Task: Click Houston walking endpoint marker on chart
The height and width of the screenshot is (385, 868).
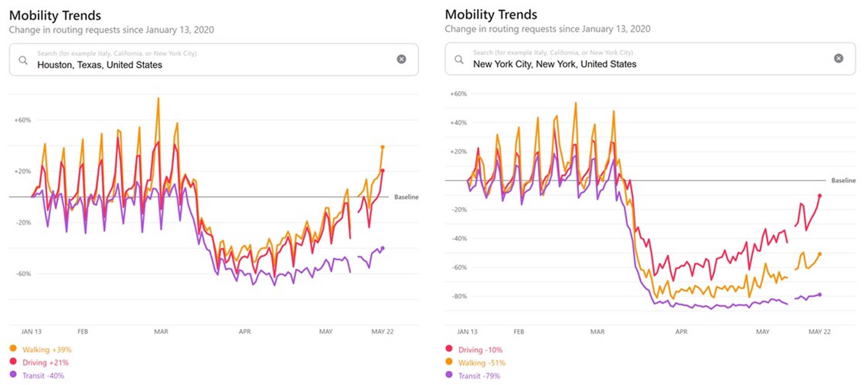Action: click(382, 147)
